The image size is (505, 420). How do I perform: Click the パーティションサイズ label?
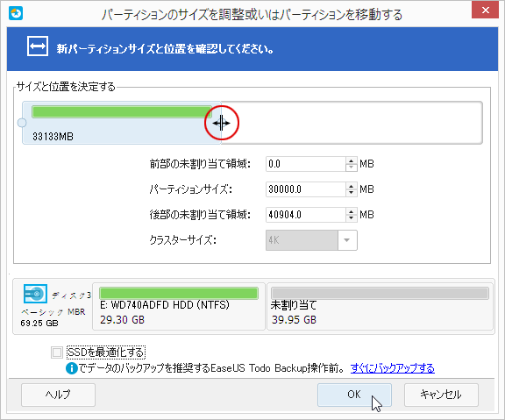coord(190,189)
